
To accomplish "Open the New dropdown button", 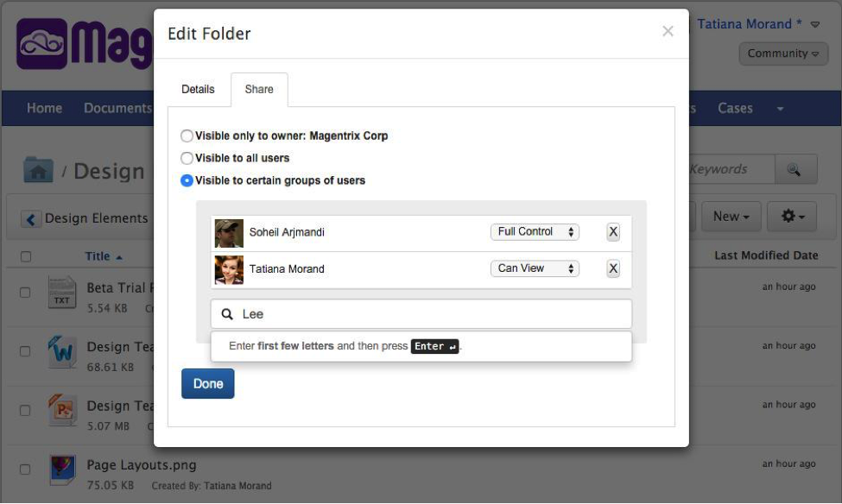I will click(731, 217).
